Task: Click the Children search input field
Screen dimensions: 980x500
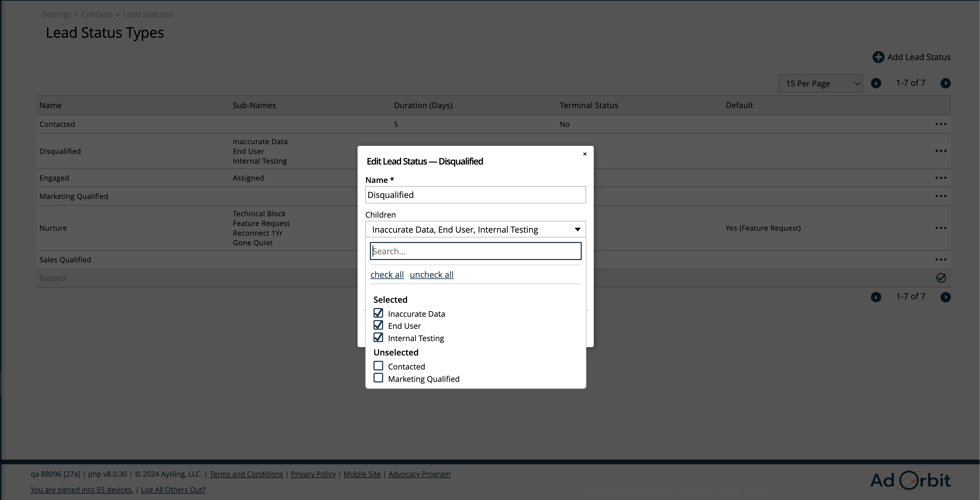Action: pos(475,251)
